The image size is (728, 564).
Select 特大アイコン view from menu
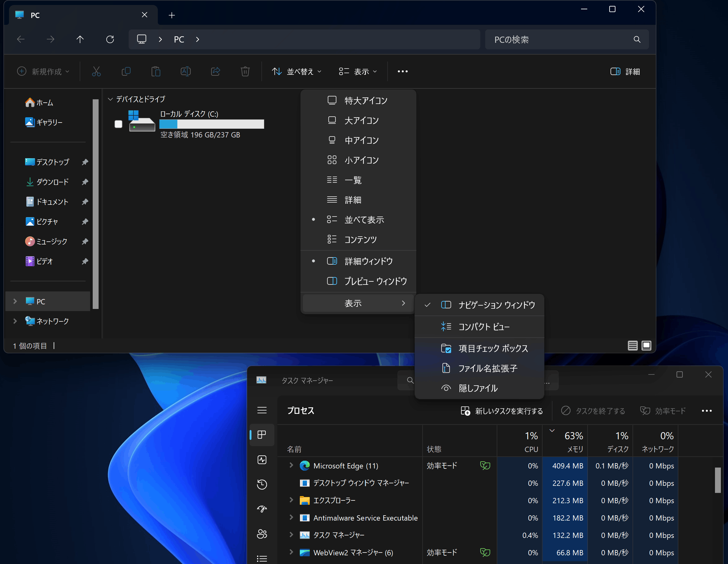(365, 101)
